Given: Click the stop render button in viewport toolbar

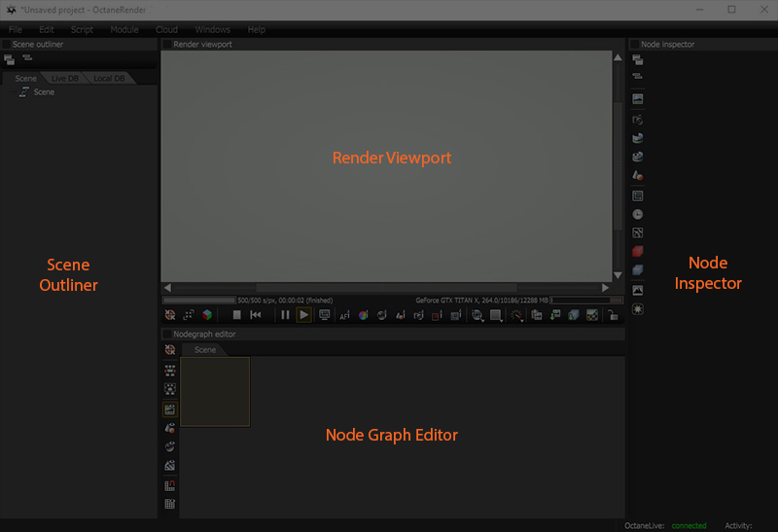Looking at the screenshot, I should pos(236,315).
